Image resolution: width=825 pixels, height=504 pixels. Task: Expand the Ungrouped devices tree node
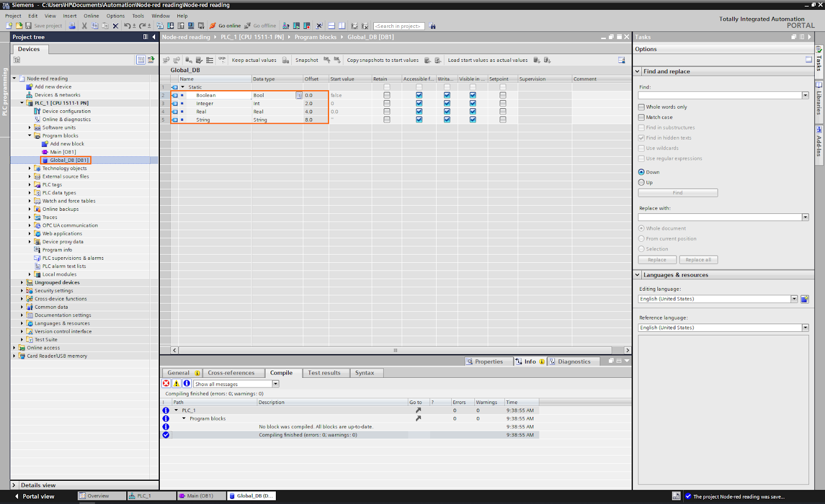[22, 282]
